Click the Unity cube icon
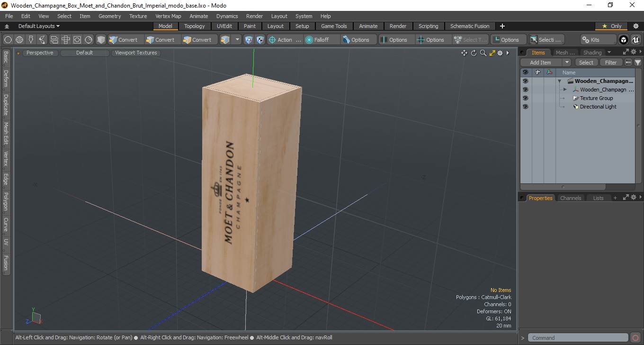 point(624,40)
